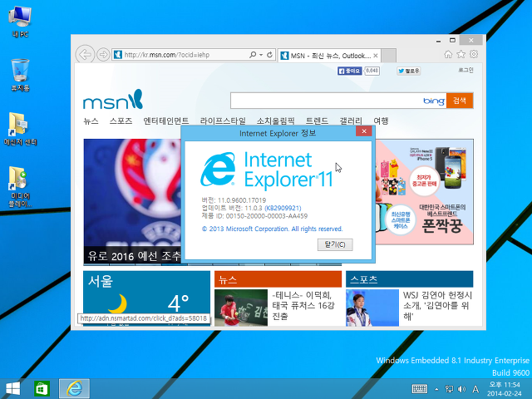Viewport: 532px width, 399px height.
Task: Click the orange 검색 search button
Action: pyautogui.click(x=460, y=101)
